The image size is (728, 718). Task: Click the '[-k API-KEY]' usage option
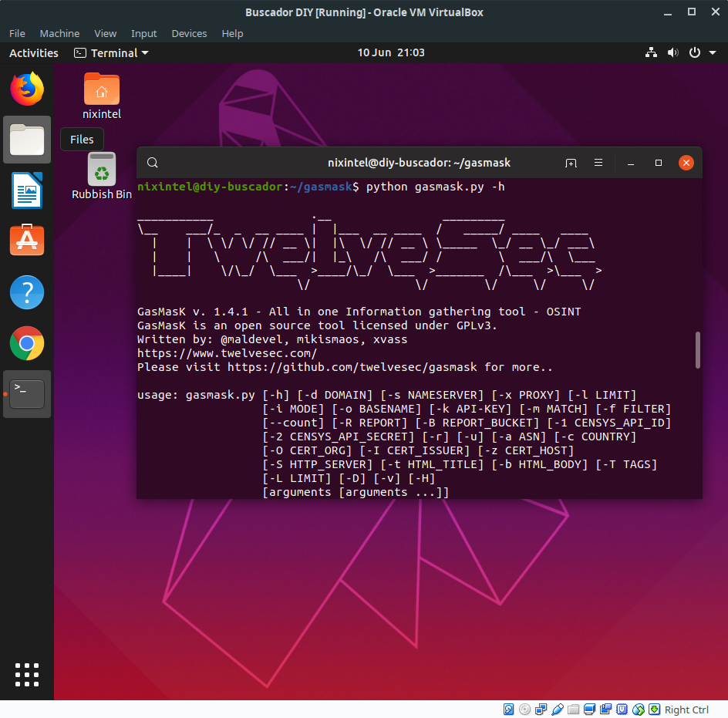point(470,410)
